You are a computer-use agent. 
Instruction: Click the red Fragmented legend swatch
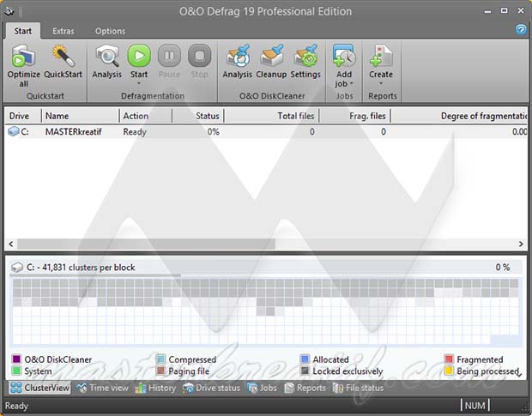tap(449, 359)
